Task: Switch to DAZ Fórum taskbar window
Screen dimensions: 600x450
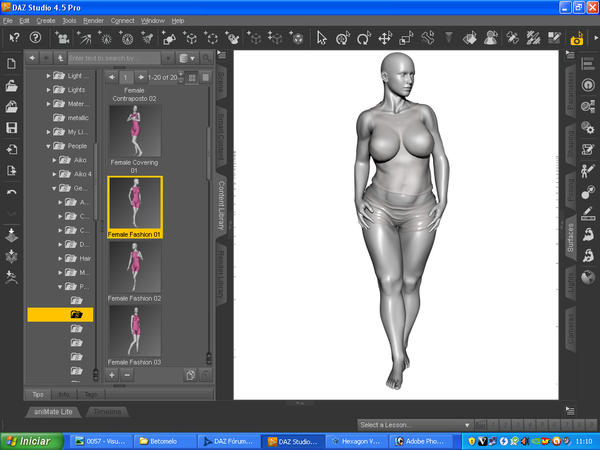Action: pyautogui.click(x=228, y=441)
